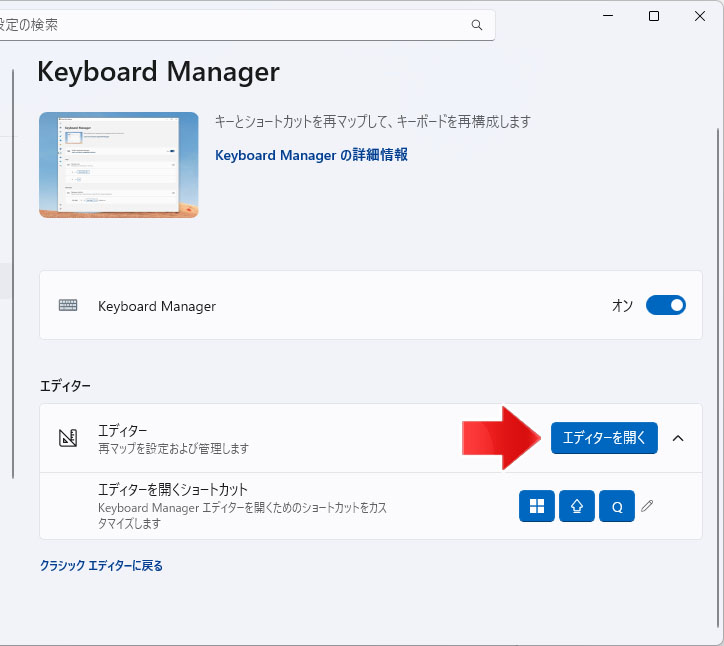
Task: Edit shortcut with the pencil icon
Action: (647, 506)
